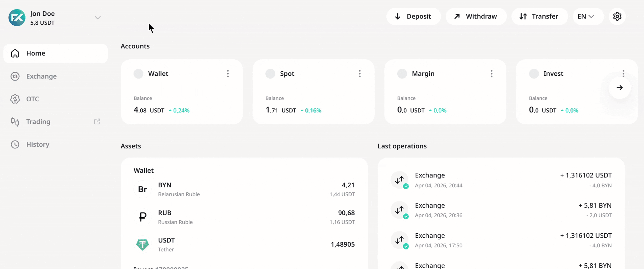Open the Margin card three-dot menu
Viewport: 644px width, 269px height.
491,74
